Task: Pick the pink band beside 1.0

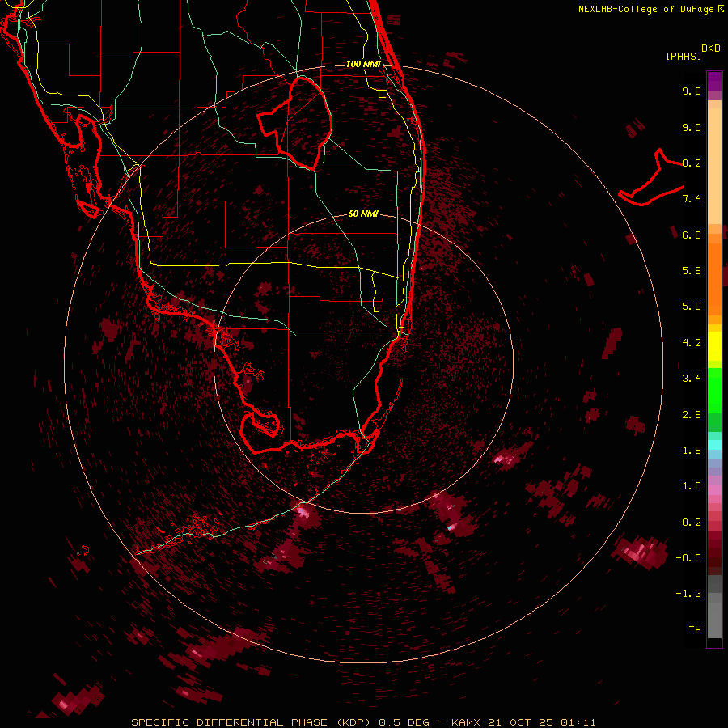Action: point(714,490)
